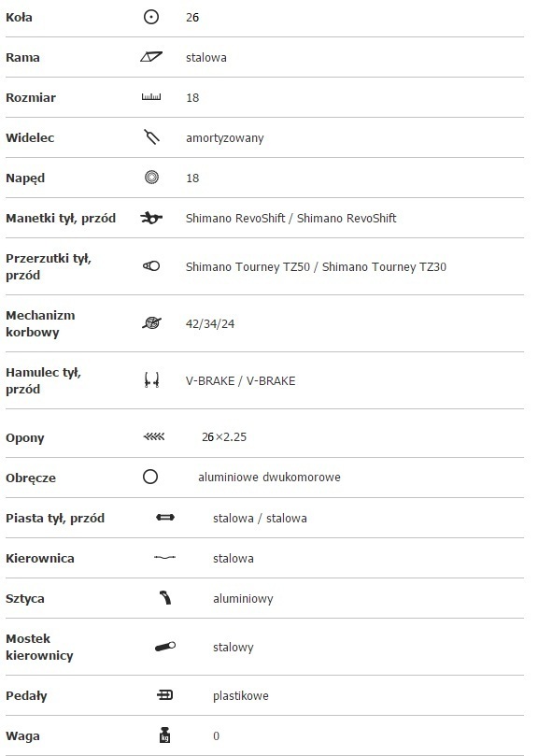The image size is (538, 756).
Task: Click the derailleur icon next to Przerzutki
Action: [151, 265]
